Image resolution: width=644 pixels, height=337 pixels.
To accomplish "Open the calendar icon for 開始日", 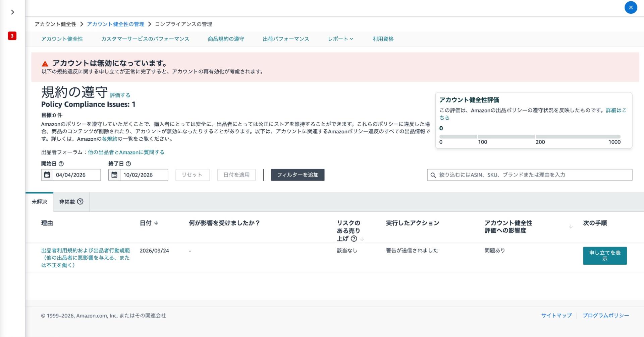I will click(x=47, y=175).
